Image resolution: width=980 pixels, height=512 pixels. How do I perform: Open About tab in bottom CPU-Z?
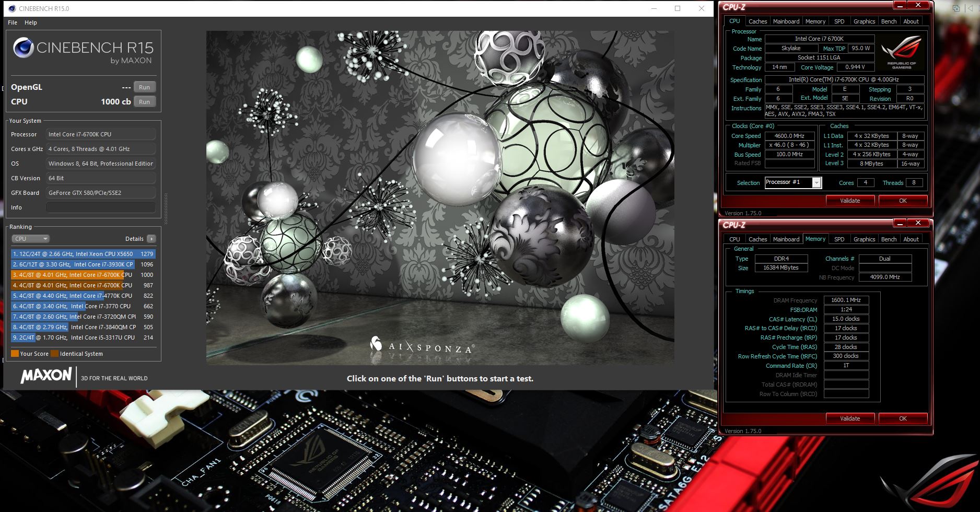(911, 239)
